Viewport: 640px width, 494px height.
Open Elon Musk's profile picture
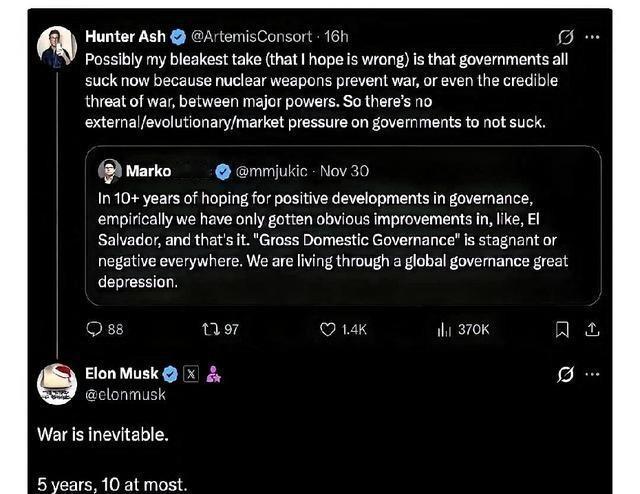coord(58,383)
